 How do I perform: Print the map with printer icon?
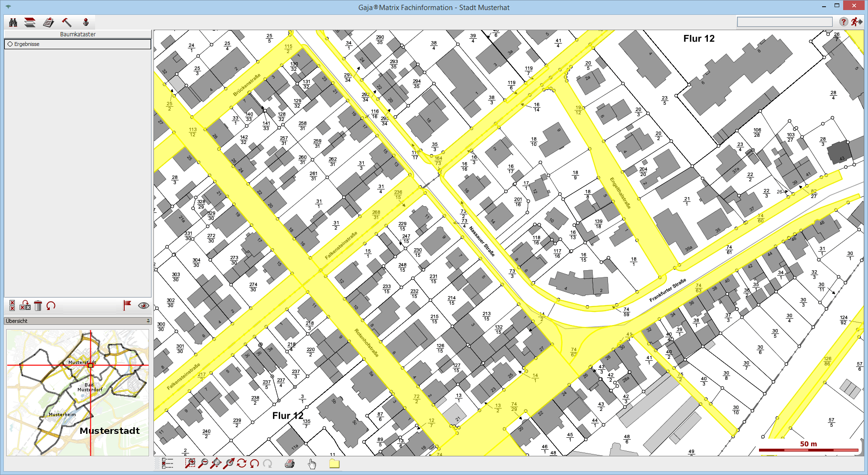point(290,463)
